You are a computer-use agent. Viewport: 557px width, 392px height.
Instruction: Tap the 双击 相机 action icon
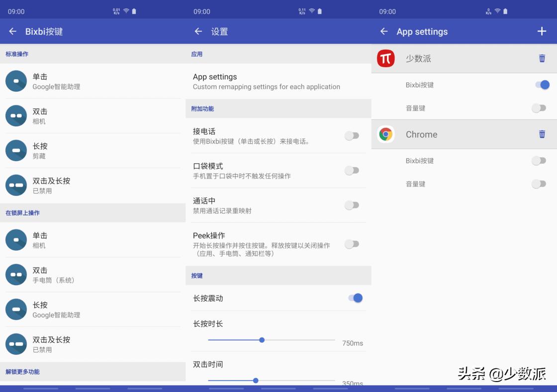[x=16, y=116]
